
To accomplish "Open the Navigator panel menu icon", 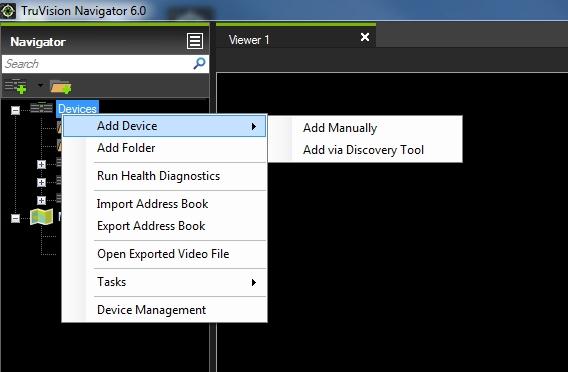I will click(x=195, y=41).
